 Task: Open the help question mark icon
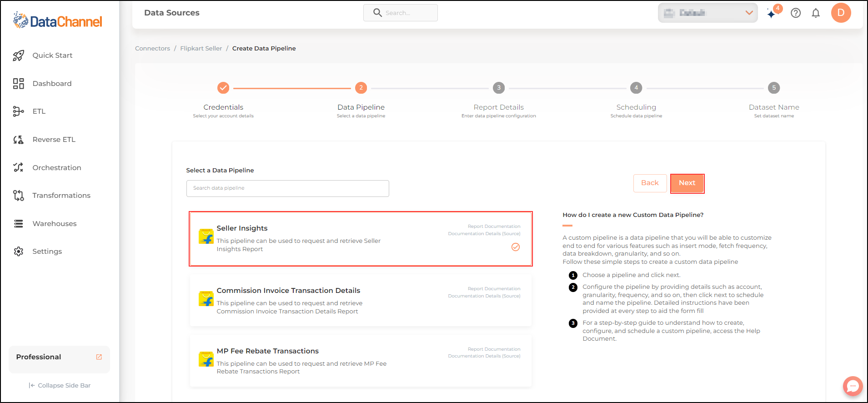[796, 13]
